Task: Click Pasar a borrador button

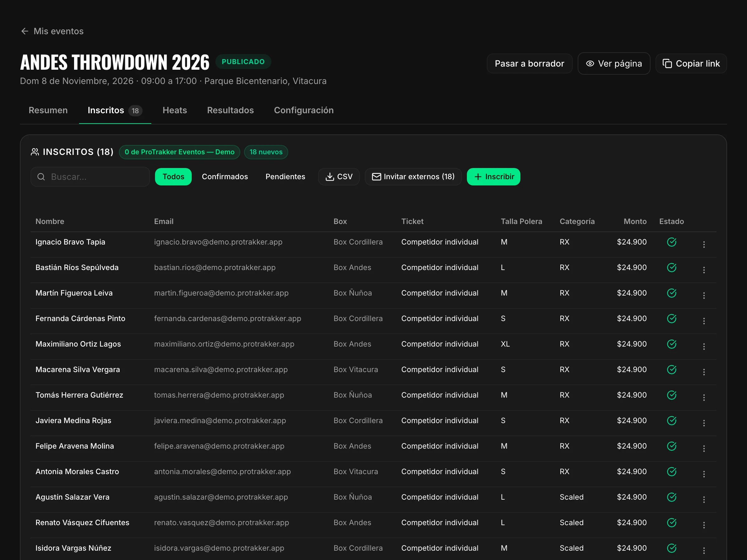Action: point(529,63)
